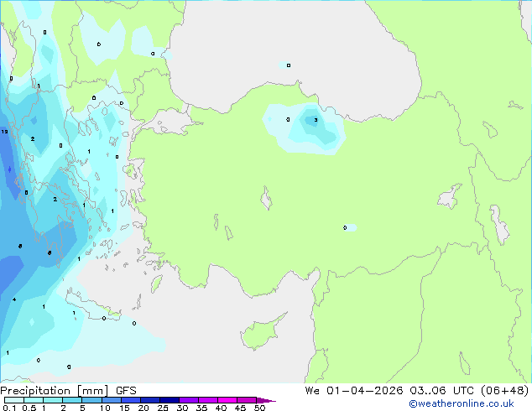This screenshot has width=532, height=411.
Task: Click the "20" legend scale label
Action: 143,408
